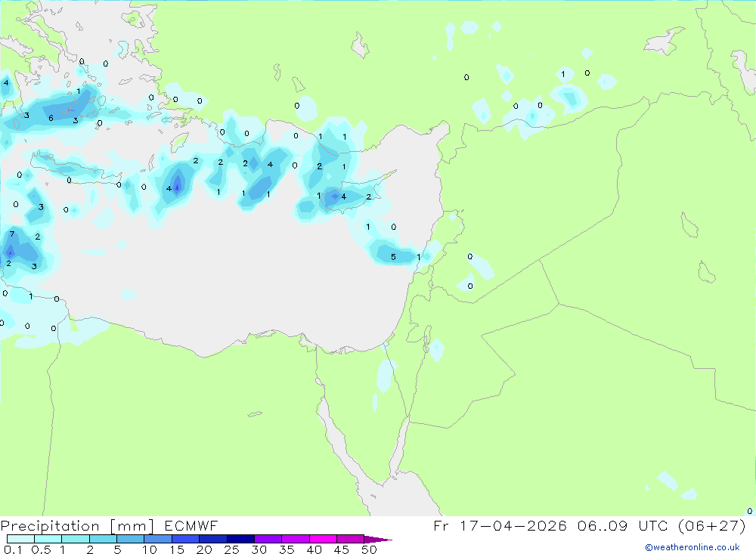Click the date 'Fr 17-04-2026'
Image resolution: width=756 pixels, height=554 pixels.
(x=500, y=525)
